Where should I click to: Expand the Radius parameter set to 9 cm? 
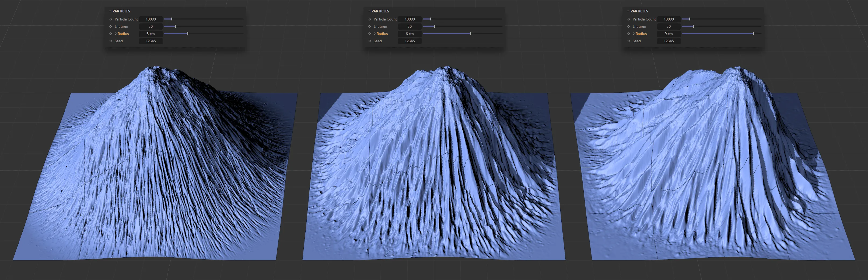click(x=633, y=34)
